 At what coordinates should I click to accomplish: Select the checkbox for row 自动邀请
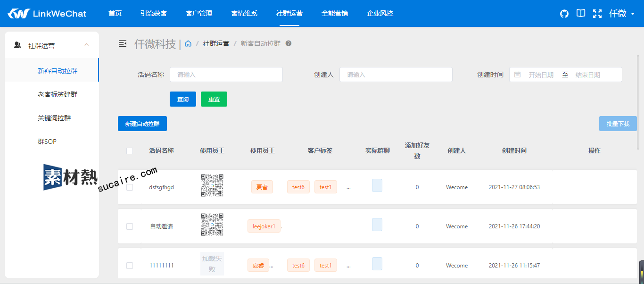click(x=130, y=226)
